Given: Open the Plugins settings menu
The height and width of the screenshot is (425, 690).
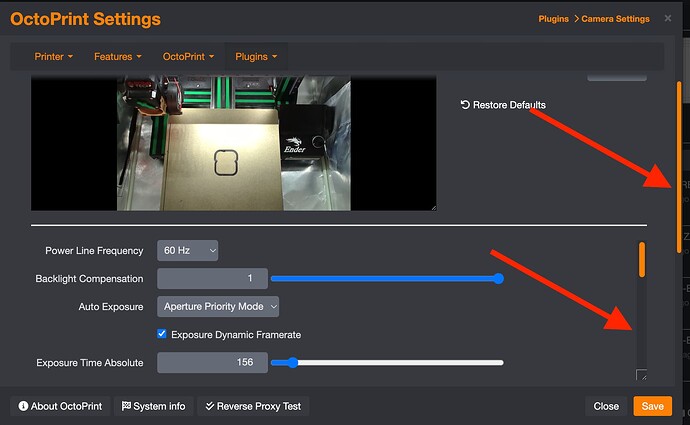Looking at the screenshot, I should (256, 56).
